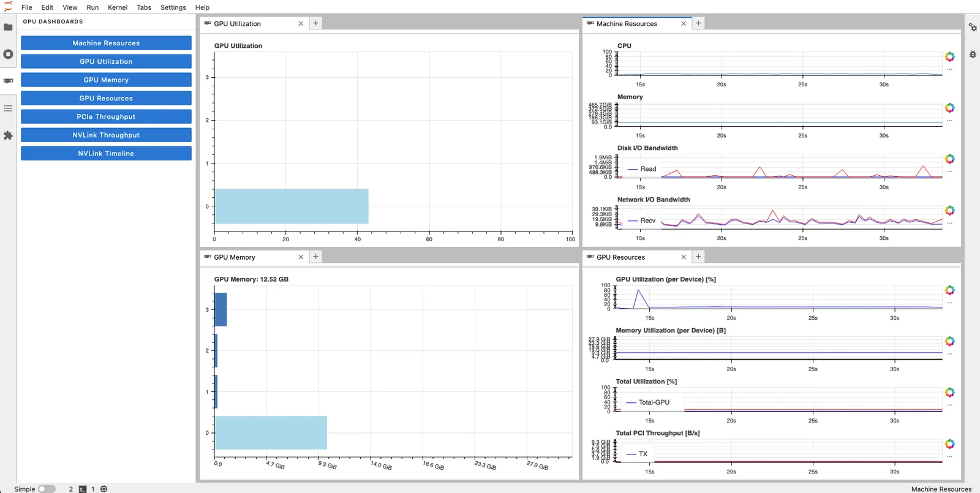Image resolution: width=980 pixels, height=493 pixels.
Task: Open the Extension Manager puzzle icon
Action: click(x=8, y=135)
